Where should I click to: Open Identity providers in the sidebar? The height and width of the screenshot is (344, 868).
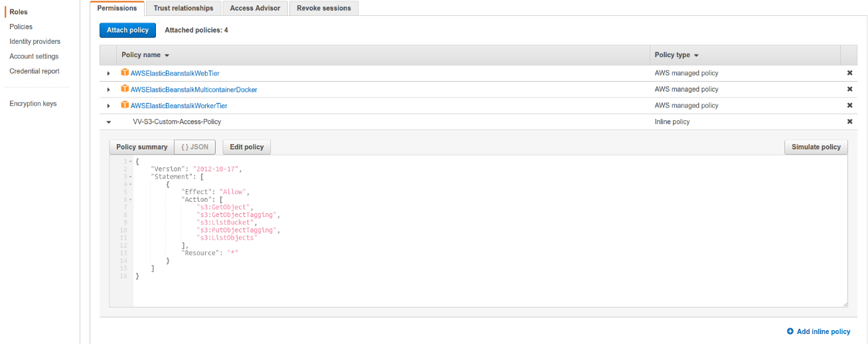coord(35,41)
